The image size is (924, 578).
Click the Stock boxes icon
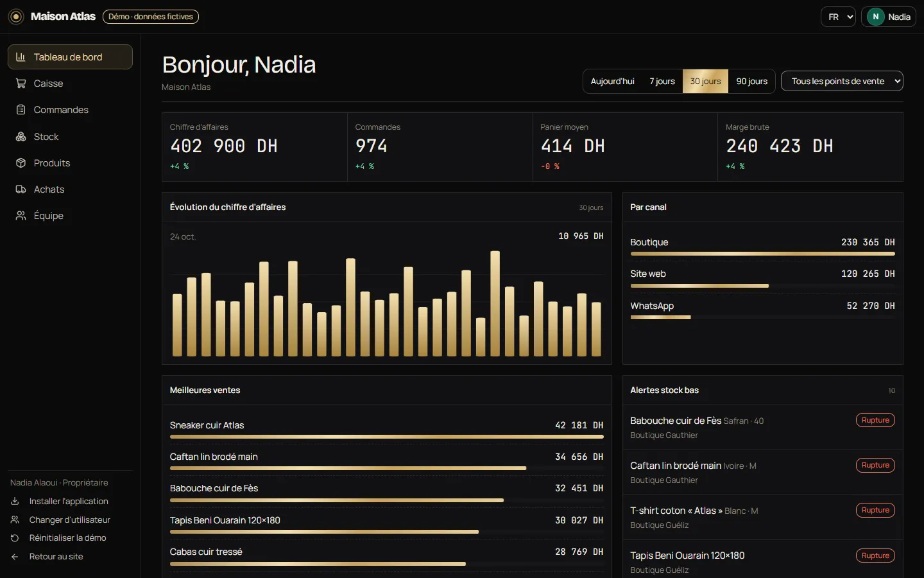21,137
